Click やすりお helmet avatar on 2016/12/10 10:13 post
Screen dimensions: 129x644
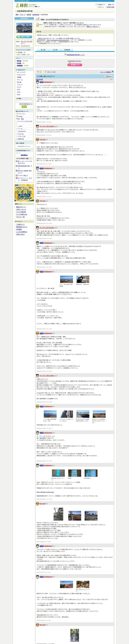pos(38,201)
